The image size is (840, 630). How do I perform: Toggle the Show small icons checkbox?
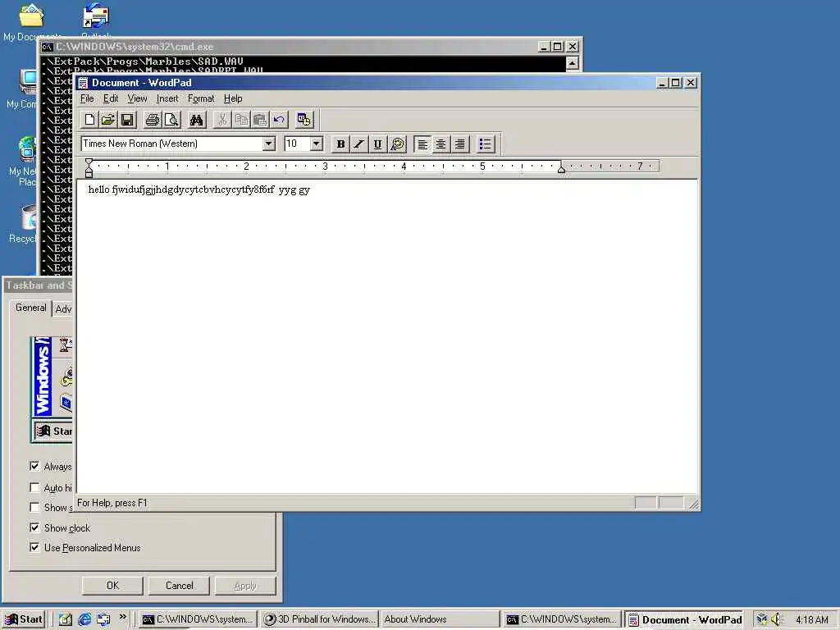pos(34,507)
